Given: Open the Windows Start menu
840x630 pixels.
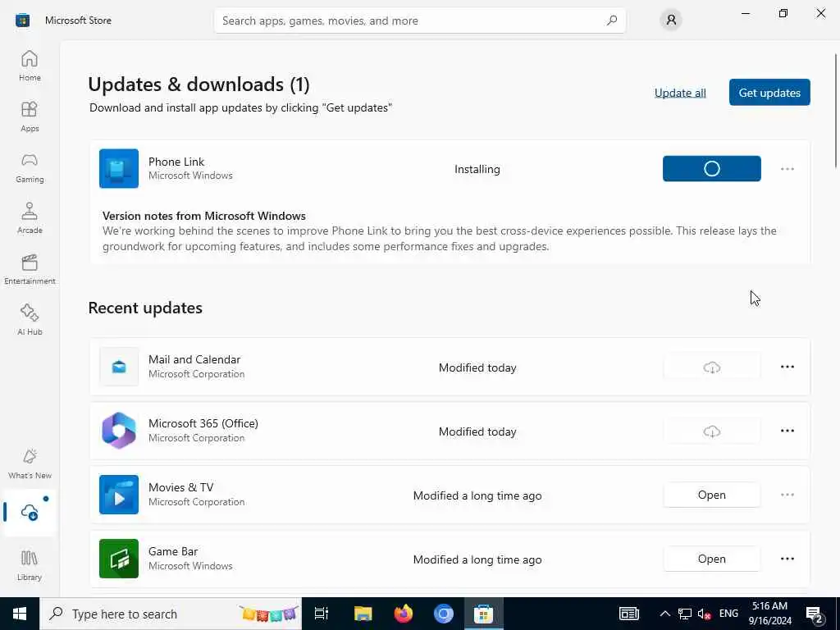Looking at the screenshot, I should pyautogui.click(x=20, y=614).
